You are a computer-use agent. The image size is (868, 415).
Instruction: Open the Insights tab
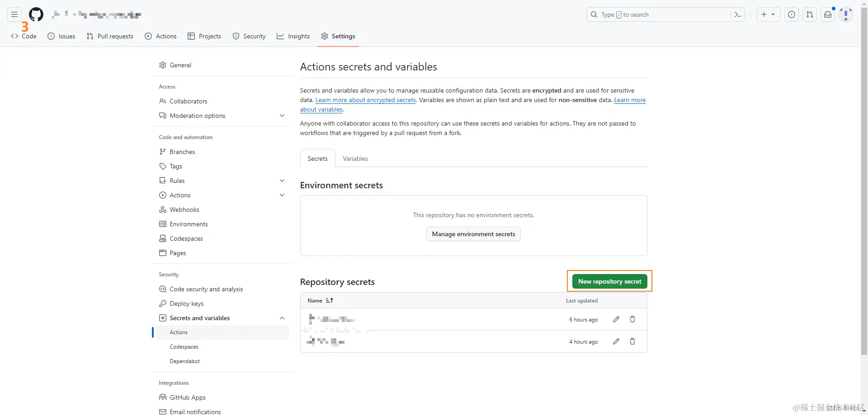click(293, 36)
